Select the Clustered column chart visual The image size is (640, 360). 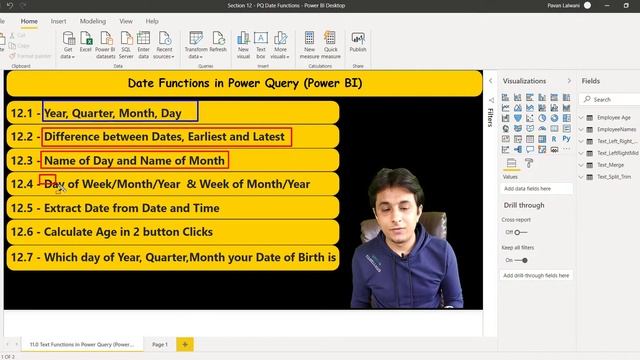pyautogui.click(x=542, y=97)
